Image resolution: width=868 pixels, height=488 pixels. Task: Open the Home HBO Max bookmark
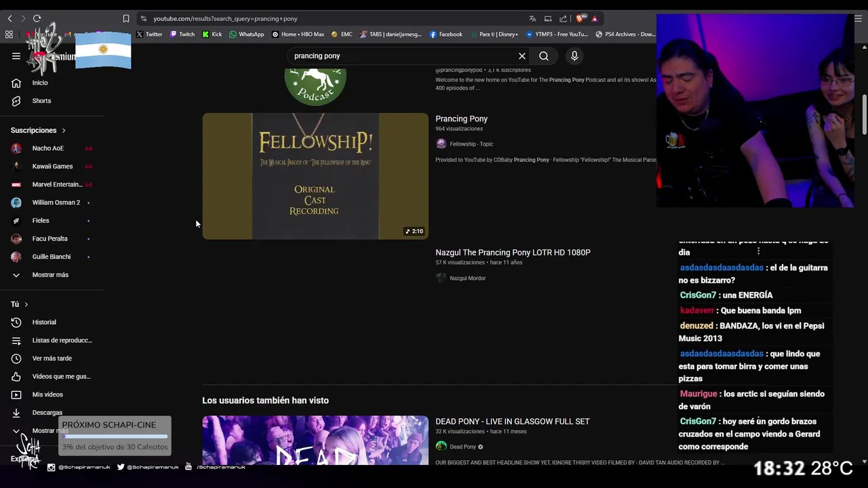click(298, 34)
